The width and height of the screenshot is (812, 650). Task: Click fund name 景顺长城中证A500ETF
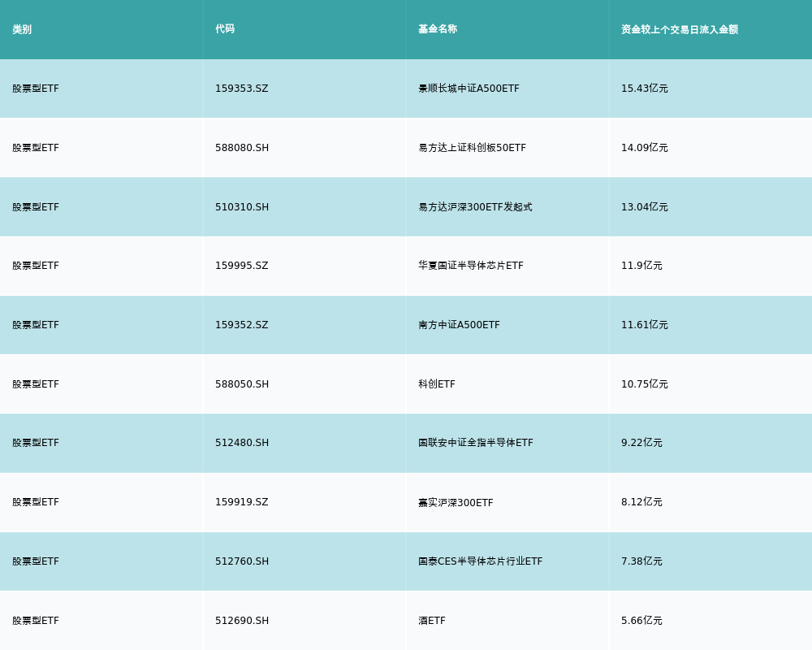click(x=469, y=89)
